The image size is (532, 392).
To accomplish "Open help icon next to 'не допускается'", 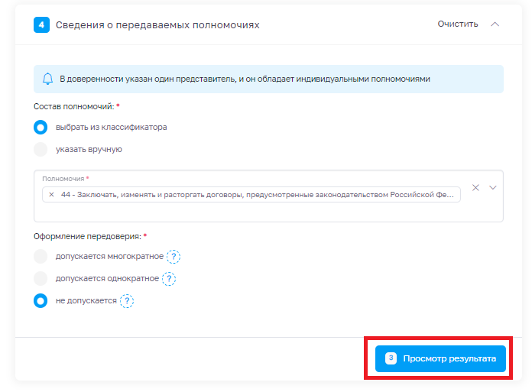I will click(127, 301).
